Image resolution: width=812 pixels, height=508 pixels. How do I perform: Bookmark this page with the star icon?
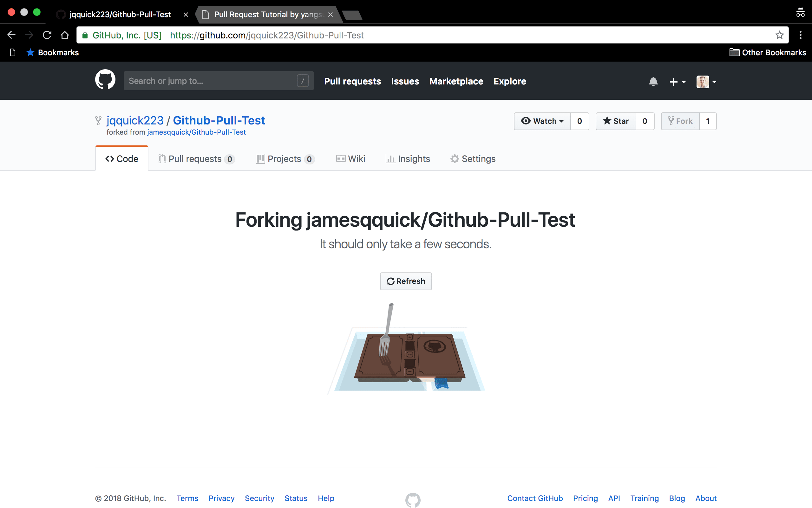click(x=779, y=35)
